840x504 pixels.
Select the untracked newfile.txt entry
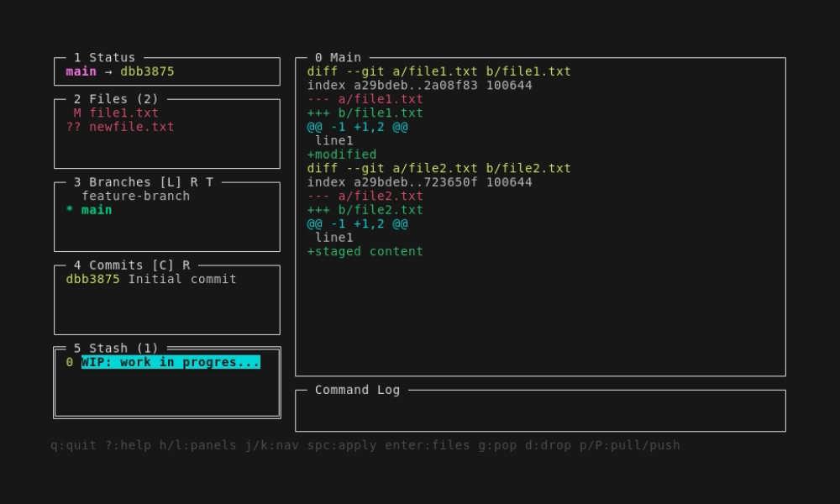pos(131,127)
